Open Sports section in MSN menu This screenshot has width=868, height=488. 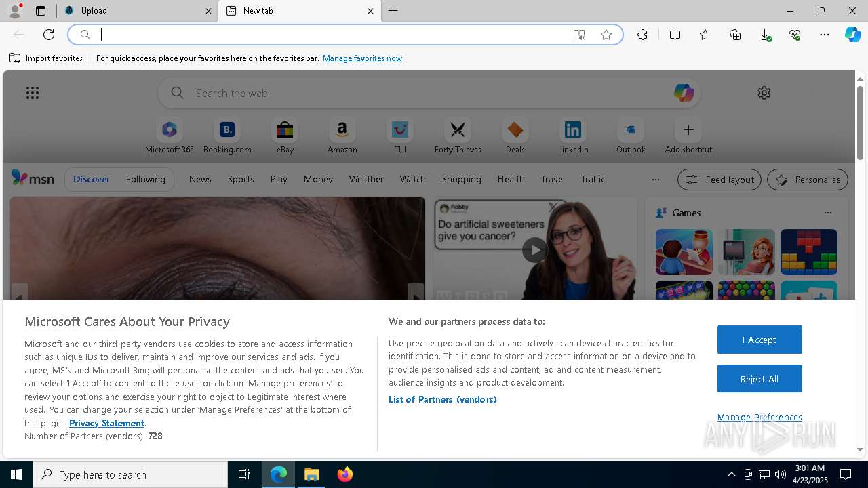coord(241,180)
